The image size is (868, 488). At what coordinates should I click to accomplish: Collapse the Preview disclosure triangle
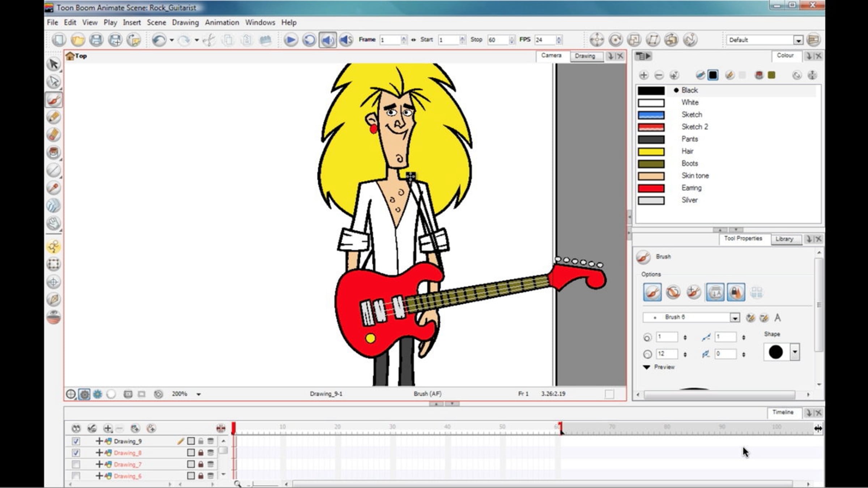click(647, 367)
